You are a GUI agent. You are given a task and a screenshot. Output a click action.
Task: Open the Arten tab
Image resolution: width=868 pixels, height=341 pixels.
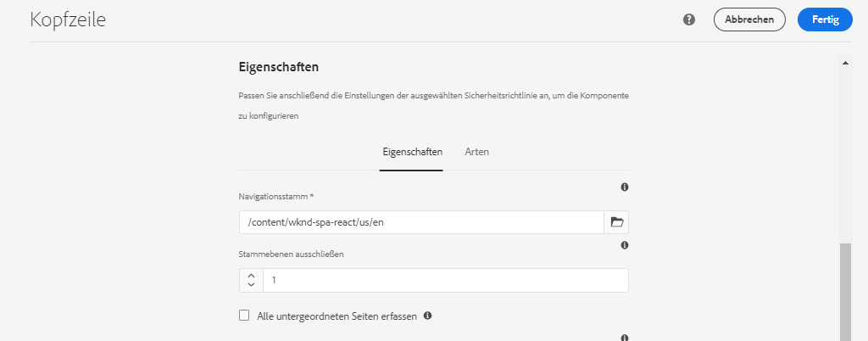(x=477, y=152)
